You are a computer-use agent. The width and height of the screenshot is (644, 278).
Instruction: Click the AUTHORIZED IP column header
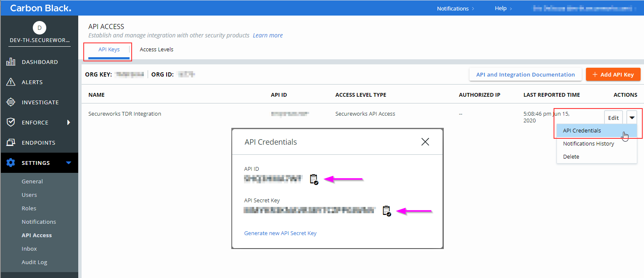480,95
